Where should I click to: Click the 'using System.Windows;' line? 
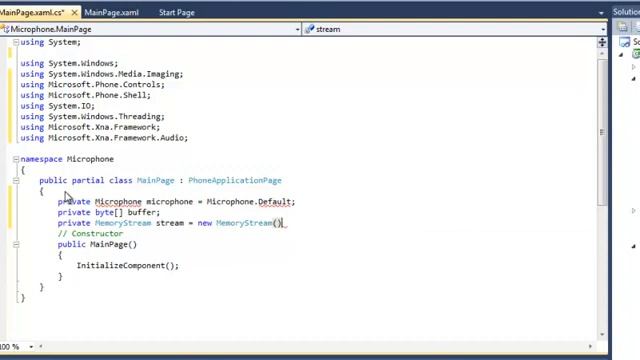click(x=69, y=63)
